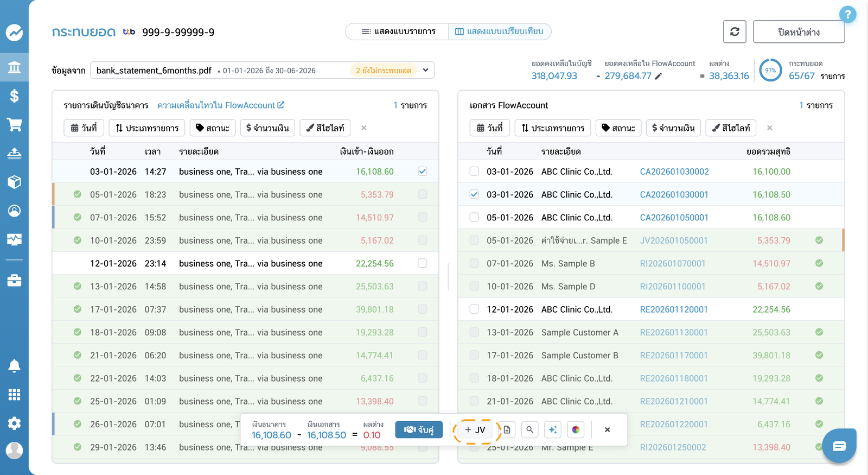This screenshot has height=475, width=868.
Task: Click the color wheel highlight swatch
Action: (x=576, y=430)
